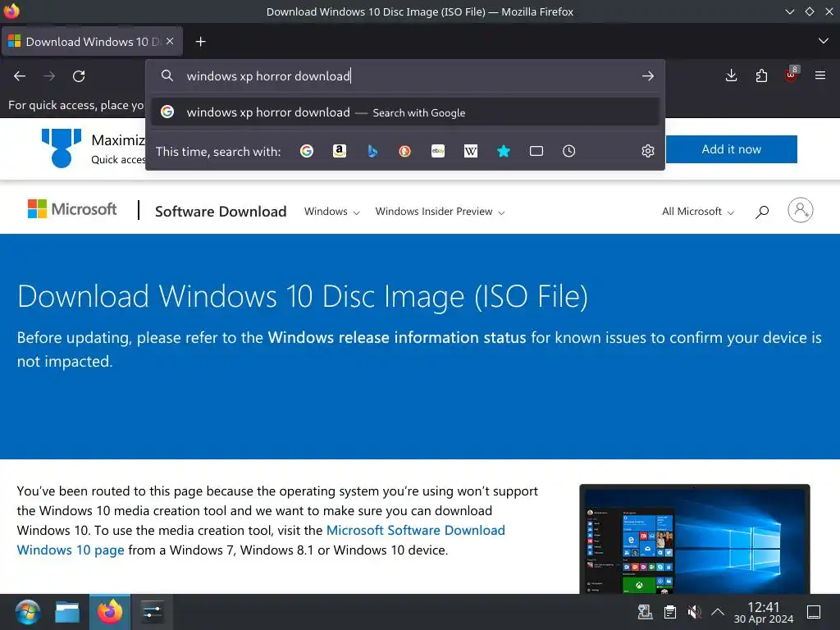Click the go arrow in the address bar

click(x=648, y=76)
